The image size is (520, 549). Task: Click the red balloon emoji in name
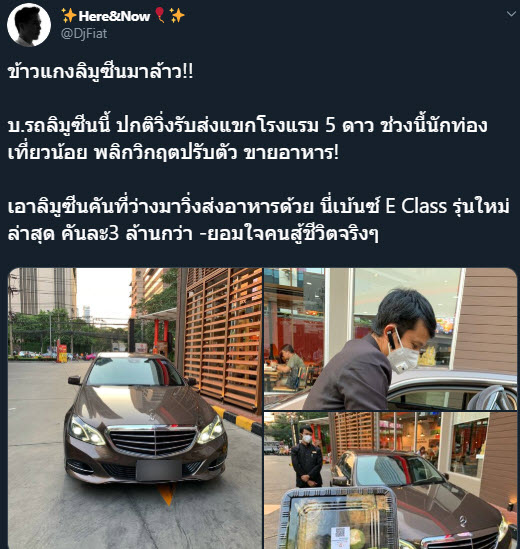pyautogui.click(x=160, y=15)
